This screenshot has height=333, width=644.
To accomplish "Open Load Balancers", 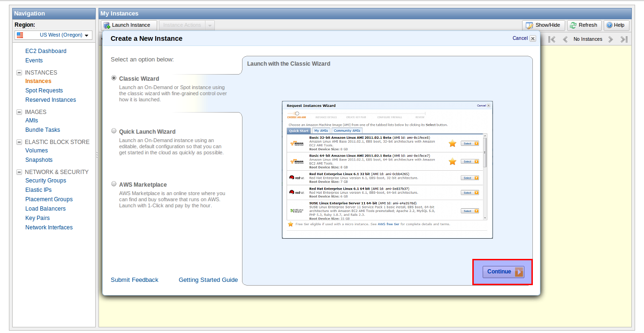I will coord(45,209).
